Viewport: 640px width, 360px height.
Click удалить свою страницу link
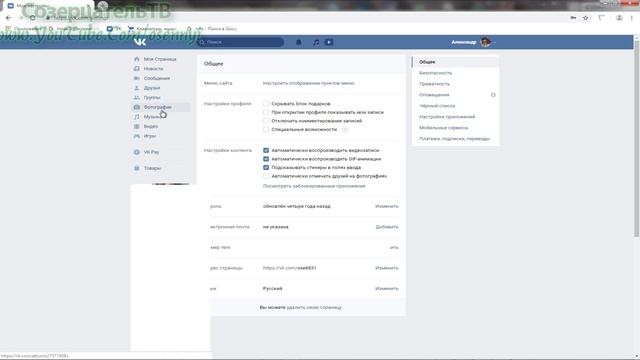click(x=314, y=307)
